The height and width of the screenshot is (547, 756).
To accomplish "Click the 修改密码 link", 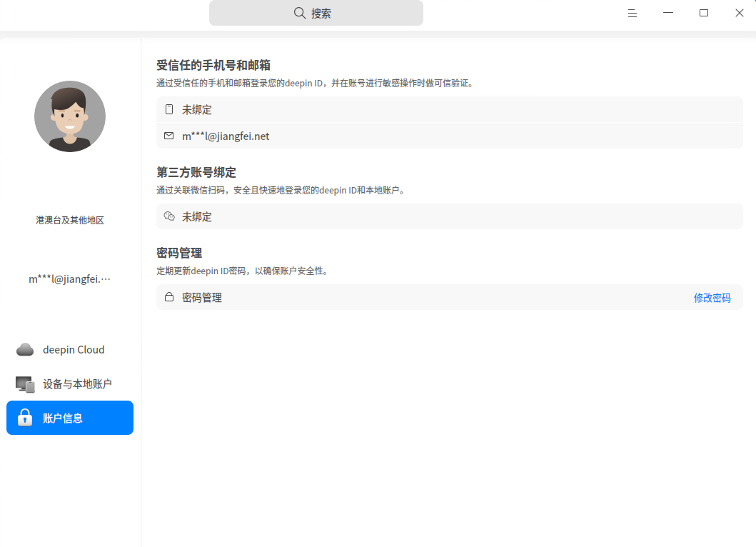I will (712, 298).
